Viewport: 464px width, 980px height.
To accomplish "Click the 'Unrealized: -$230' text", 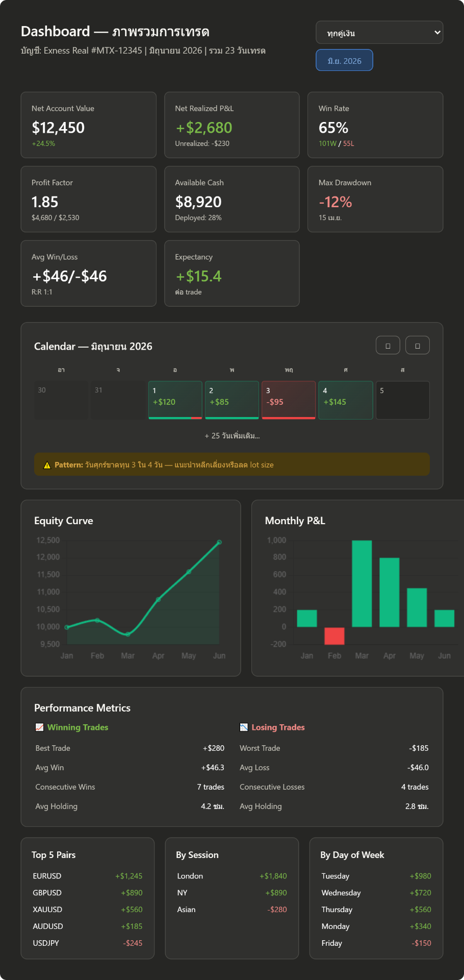I will coord(202,144).
